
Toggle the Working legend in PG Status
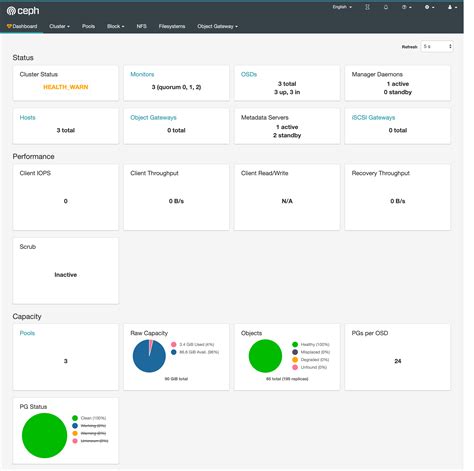pos(89,426)
